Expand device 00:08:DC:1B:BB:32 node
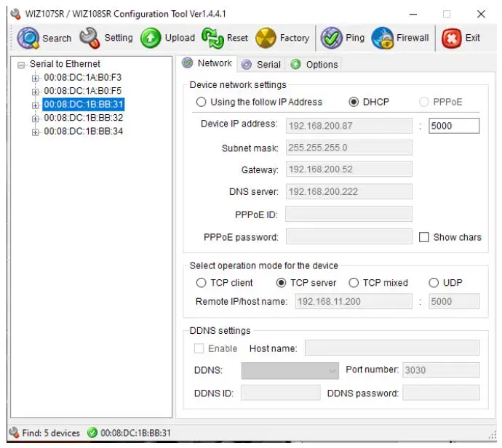 click(35, 119)
